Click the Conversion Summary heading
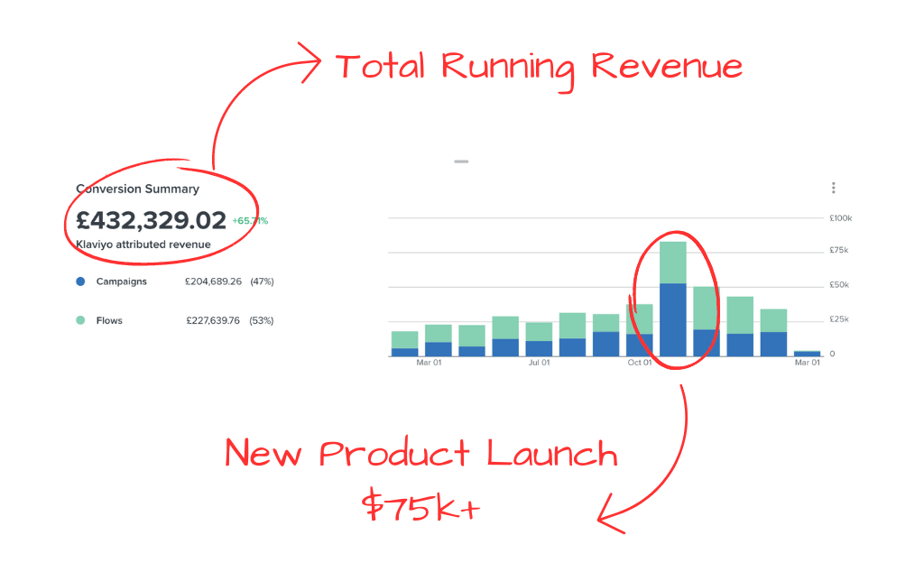The image size is (924, 581). pyautogui.click(x=137, y=189)
